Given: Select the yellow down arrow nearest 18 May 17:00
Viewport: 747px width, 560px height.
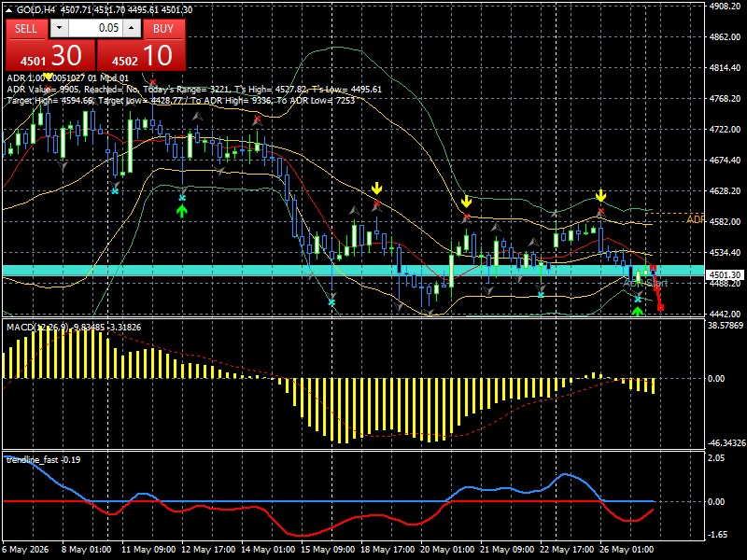Looking at the screenshot, I should click(377, 189).
